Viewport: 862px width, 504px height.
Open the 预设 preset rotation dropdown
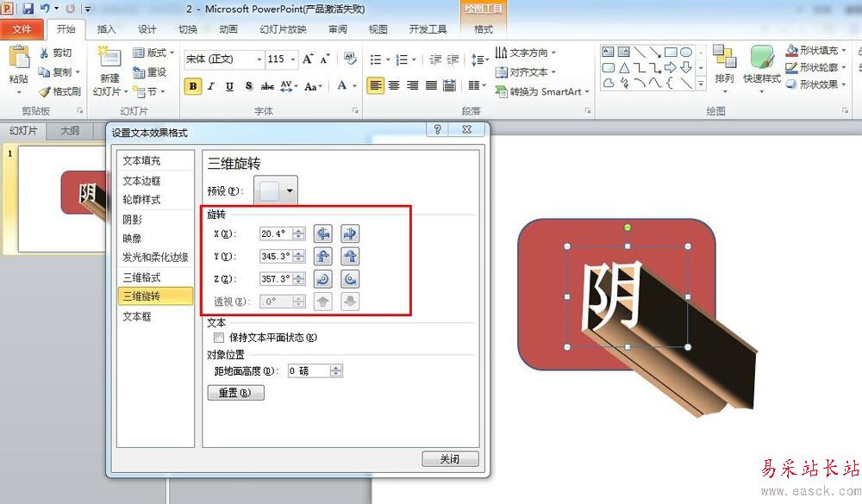[x=276, y=190]
